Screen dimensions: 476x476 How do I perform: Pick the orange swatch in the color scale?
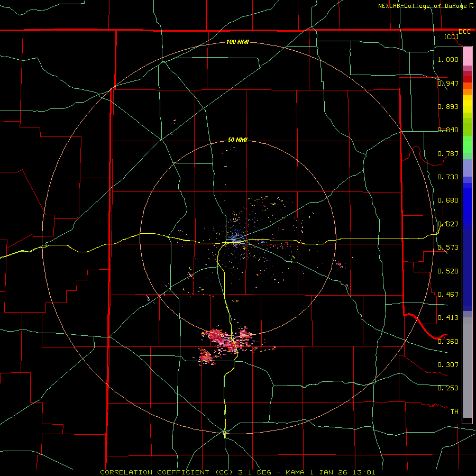pos(467,91)
